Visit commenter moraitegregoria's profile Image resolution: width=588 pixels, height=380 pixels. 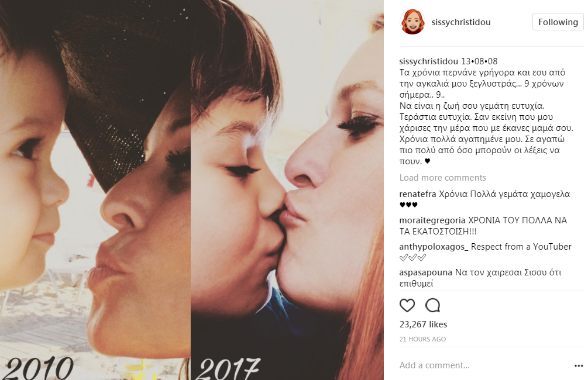[x=432, y=220]
